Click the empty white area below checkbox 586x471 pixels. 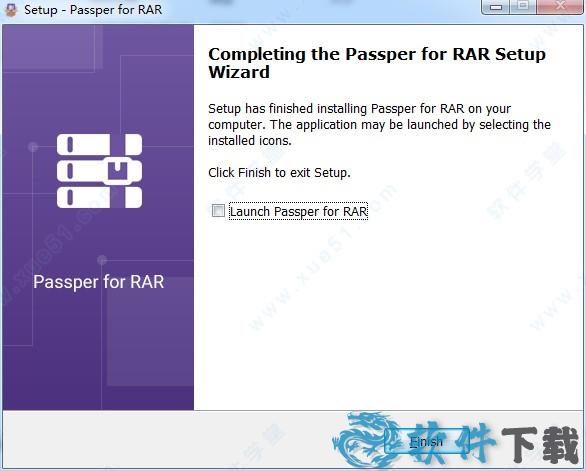tap(389, 314)
